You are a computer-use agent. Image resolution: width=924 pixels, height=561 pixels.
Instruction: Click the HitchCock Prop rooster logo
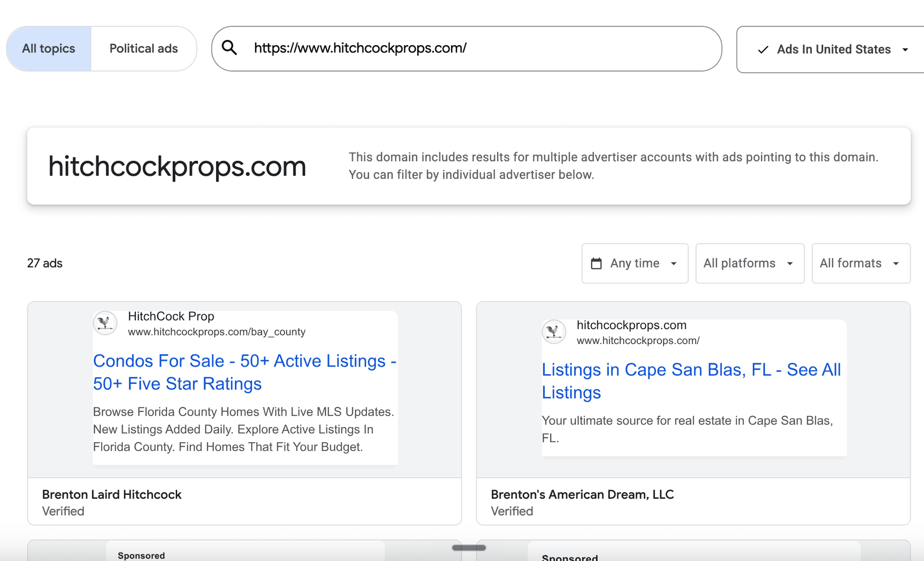pos(105,323)
